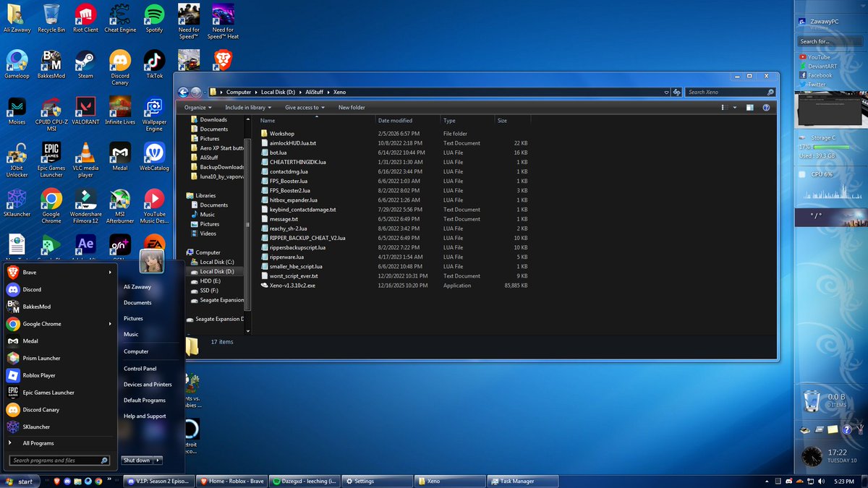Click Search programs and files box

coord(59,460)
